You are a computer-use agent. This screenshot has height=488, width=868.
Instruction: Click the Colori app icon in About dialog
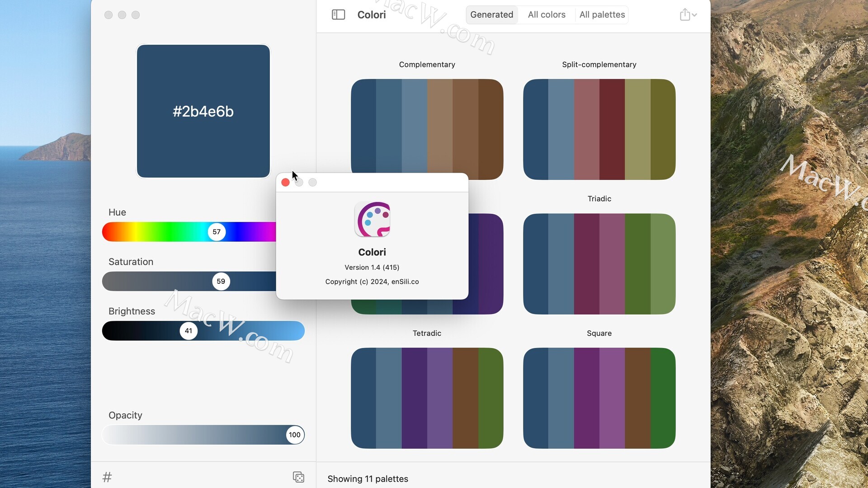(x=373, y=220)
